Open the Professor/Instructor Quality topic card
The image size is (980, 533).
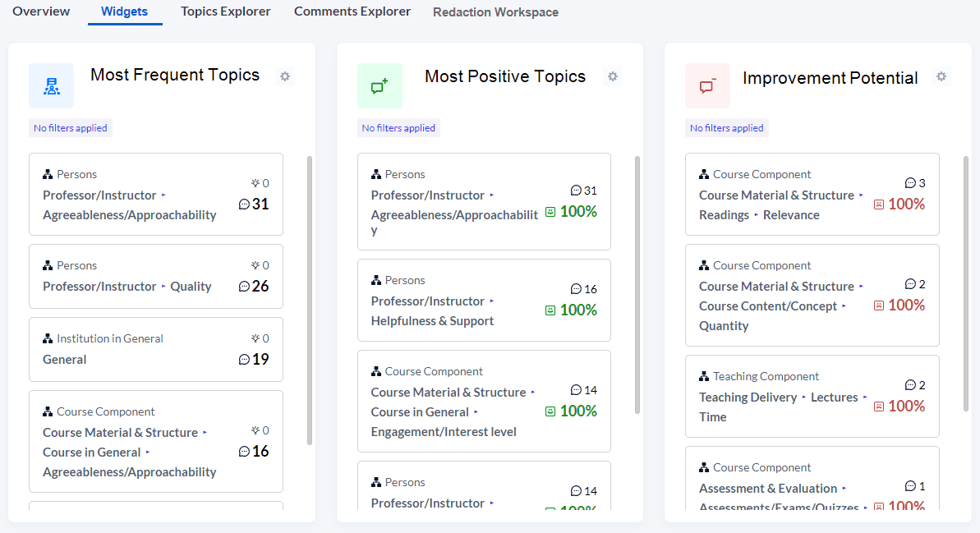click(155, 277)
